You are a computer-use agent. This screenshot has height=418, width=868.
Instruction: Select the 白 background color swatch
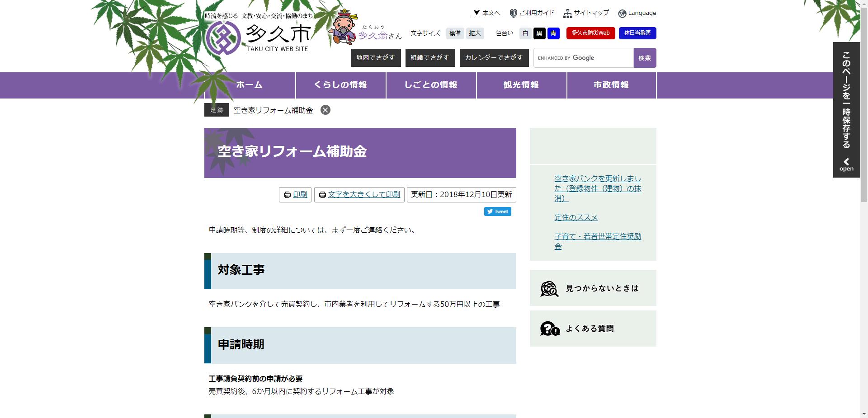[x=525, y=33]
